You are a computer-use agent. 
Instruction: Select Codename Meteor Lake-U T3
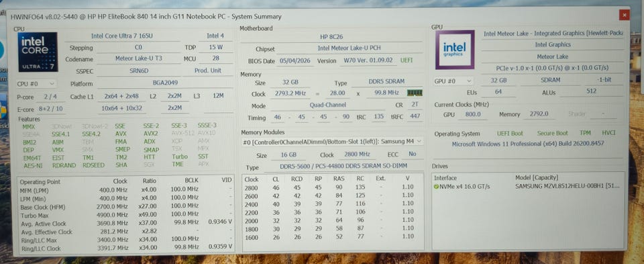click(138, 58)
